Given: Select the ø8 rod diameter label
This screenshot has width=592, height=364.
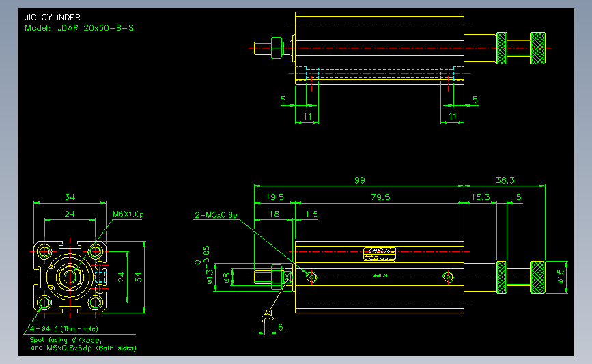Looking at the screenshot, I should 226,278.
